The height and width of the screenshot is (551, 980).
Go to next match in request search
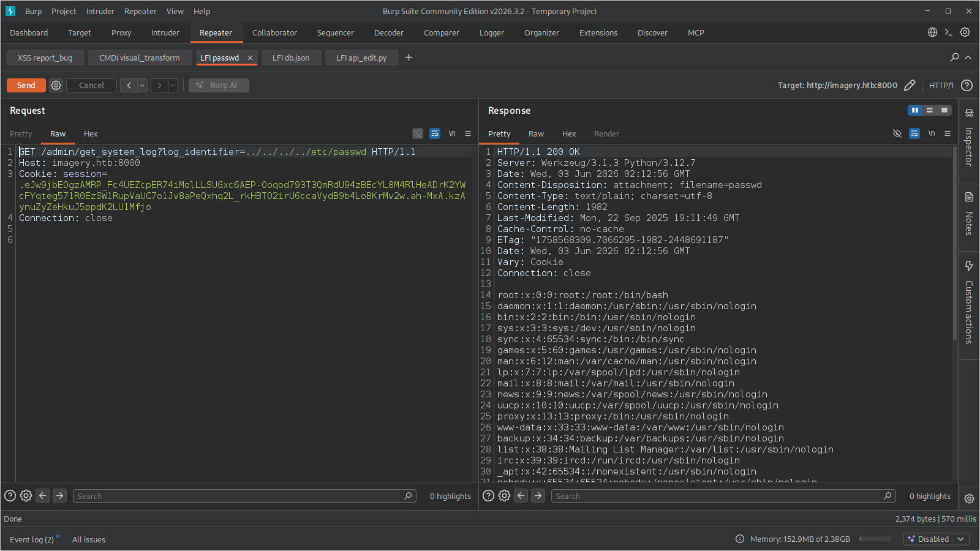[59, 496]
